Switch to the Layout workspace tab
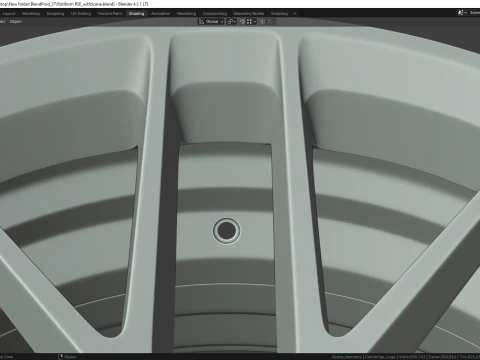 [x=9, y=14]
